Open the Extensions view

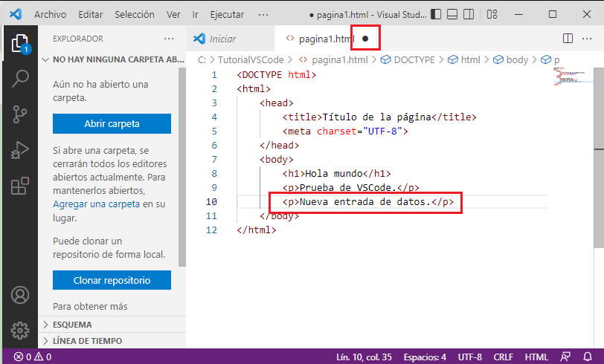[20, 186]
